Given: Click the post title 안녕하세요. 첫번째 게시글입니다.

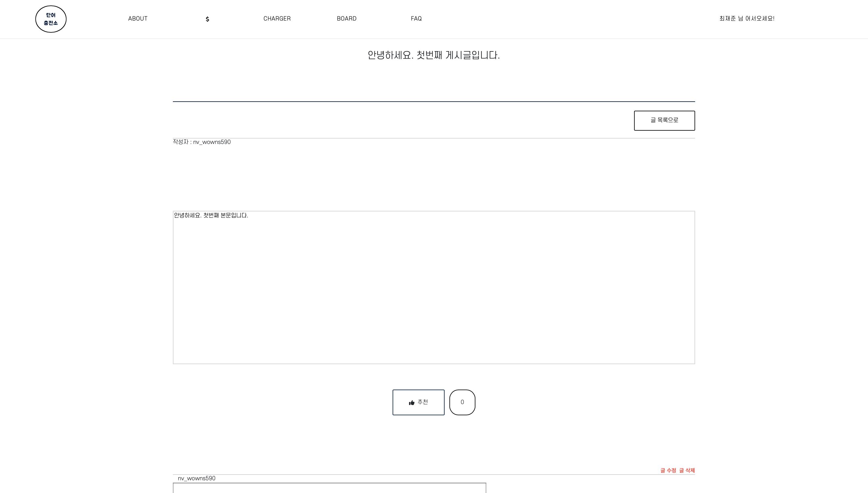Looking at the screenshot, I should point(434,55).
